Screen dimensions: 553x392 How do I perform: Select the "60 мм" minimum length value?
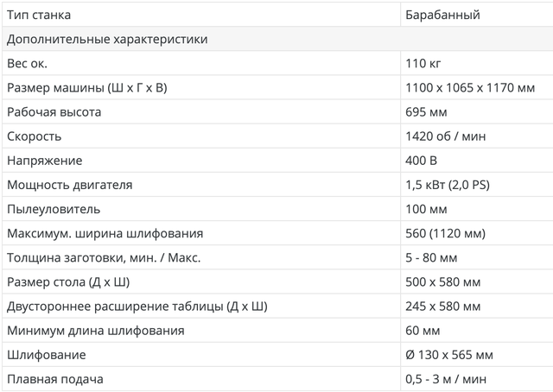click(422, 331)
